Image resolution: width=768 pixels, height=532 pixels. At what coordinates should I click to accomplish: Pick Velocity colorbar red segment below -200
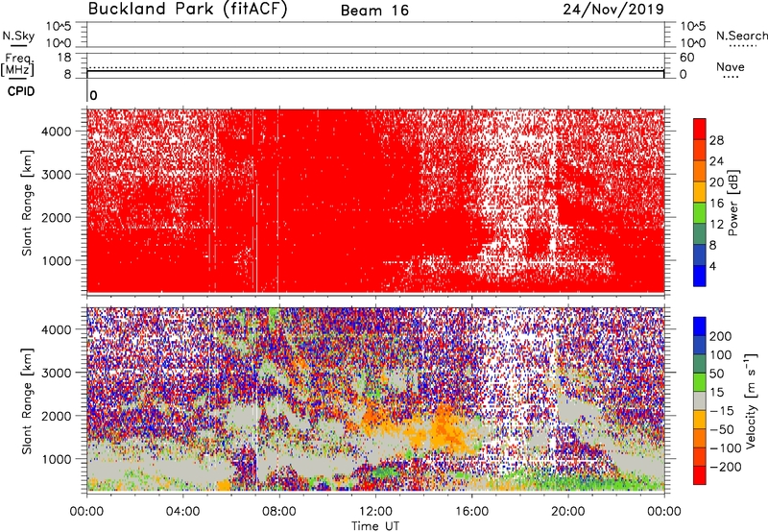click(x=700, y=475)
